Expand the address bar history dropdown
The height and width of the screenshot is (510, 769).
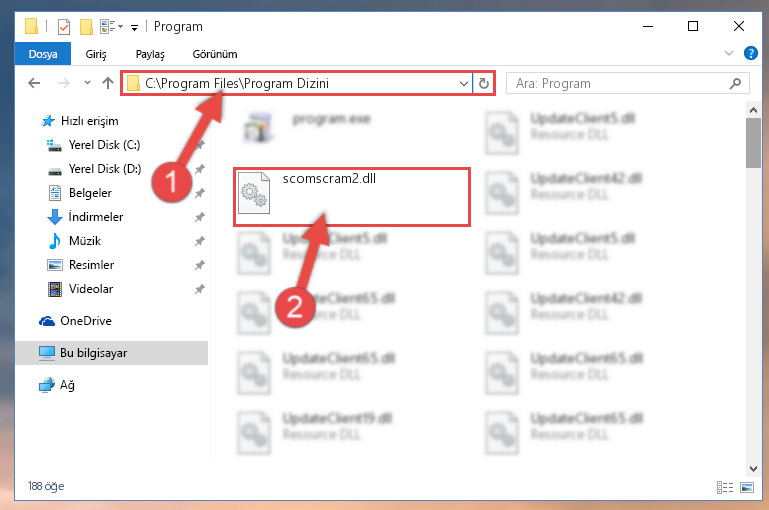463,84
